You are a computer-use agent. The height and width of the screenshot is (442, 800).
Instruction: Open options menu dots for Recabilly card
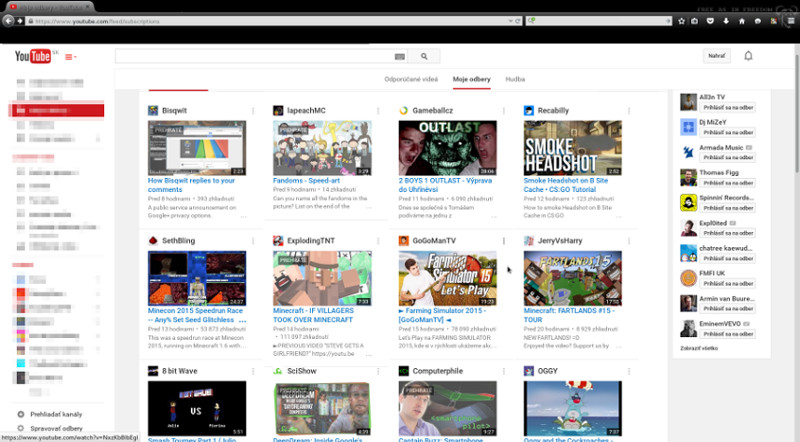[x=629, y=111]
